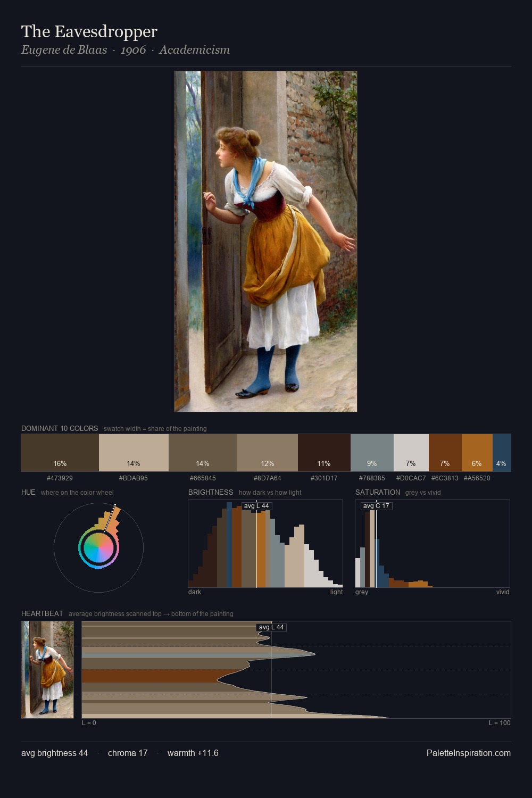
Task: Click hex code '#BDAB95' text
Action: [x=134, y=478]
